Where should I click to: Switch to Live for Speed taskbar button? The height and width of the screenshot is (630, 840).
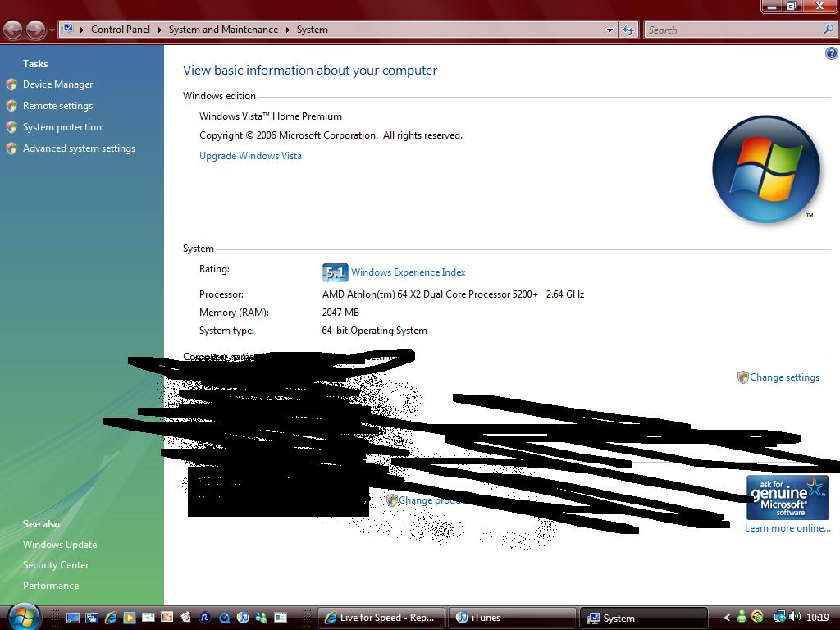pyautogui.click(x=381, y=618)
